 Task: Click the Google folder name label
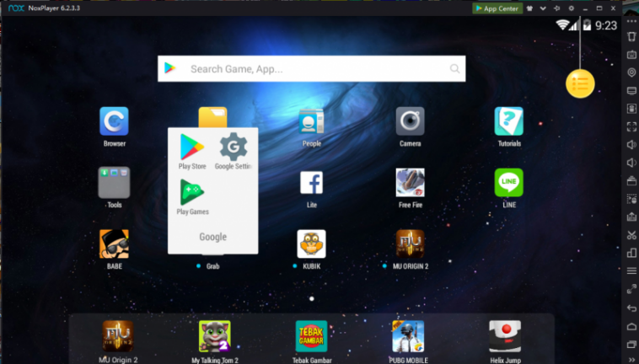(x=212, y=237)
